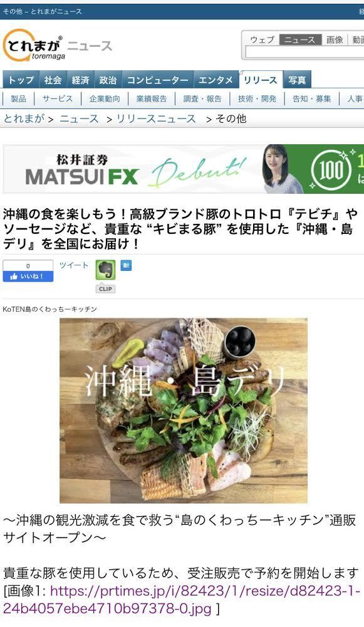Click the search input field
364x627 pixels.
pos(304,52)
